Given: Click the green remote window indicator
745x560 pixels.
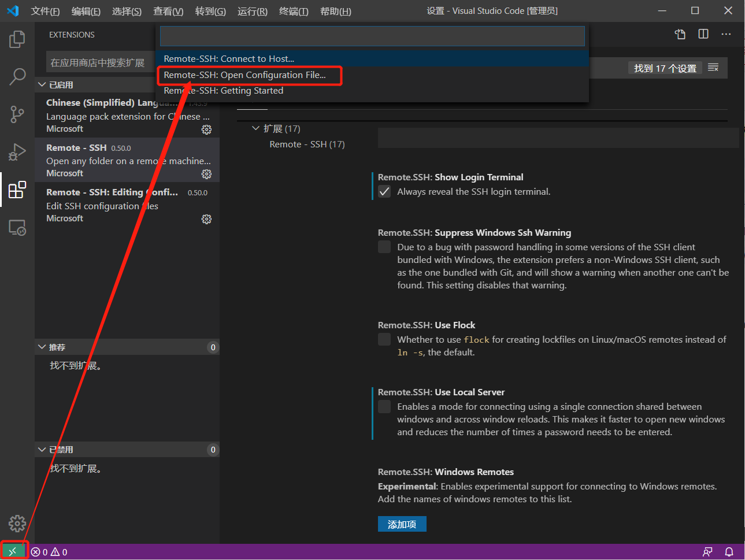Looking at the screenshot, I should point(13,552).
